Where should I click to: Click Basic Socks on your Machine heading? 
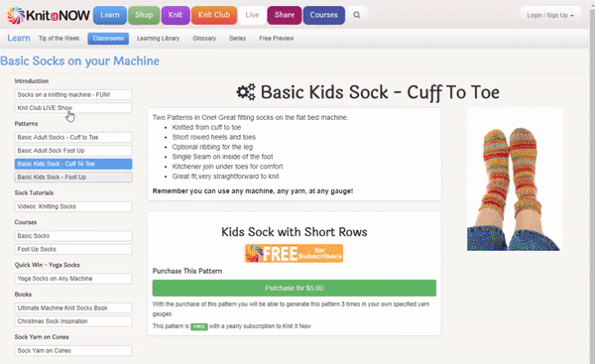click(x=79, y=61)
